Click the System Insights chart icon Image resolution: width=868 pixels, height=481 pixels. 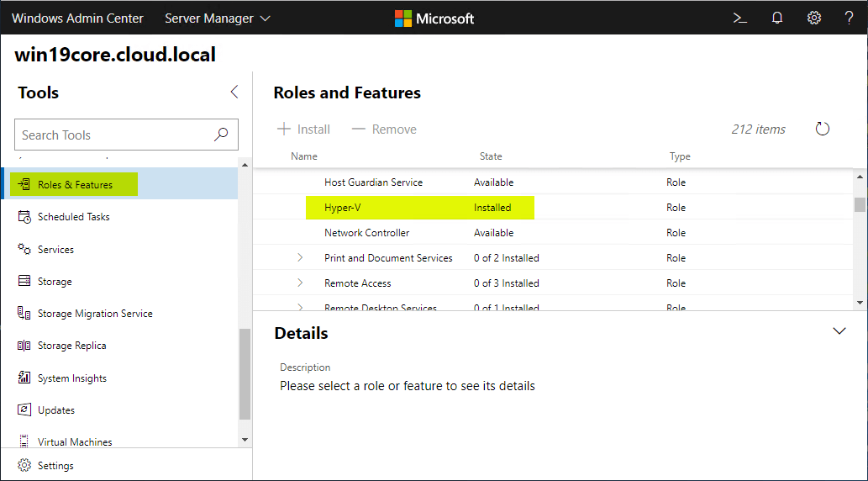point(24,378)
